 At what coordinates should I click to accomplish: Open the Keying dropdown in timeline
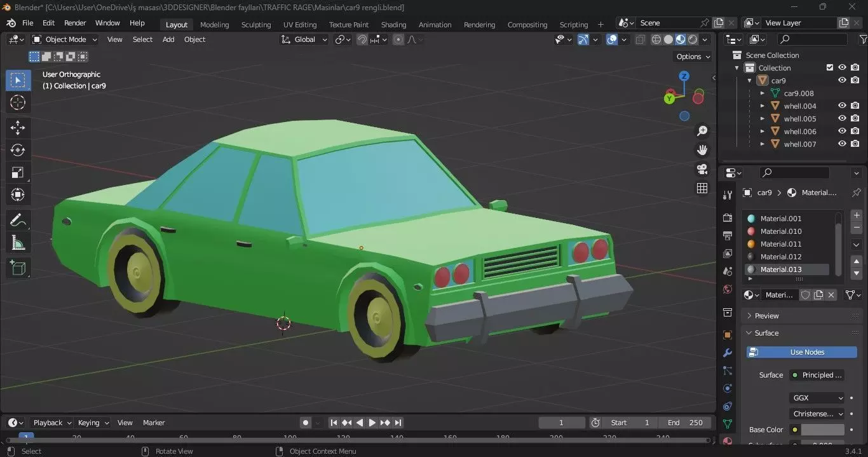tap(93, 423)
